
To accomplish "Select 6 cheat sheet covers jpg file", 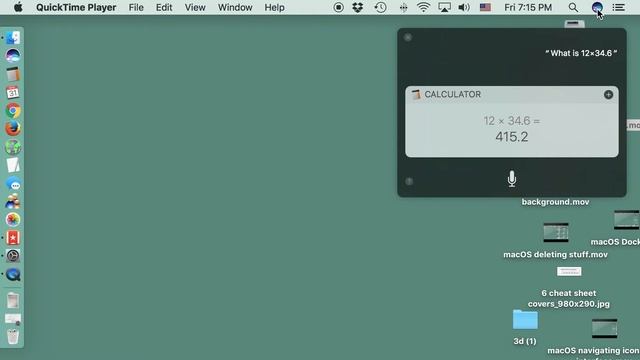I will click(x=569, y=271).
